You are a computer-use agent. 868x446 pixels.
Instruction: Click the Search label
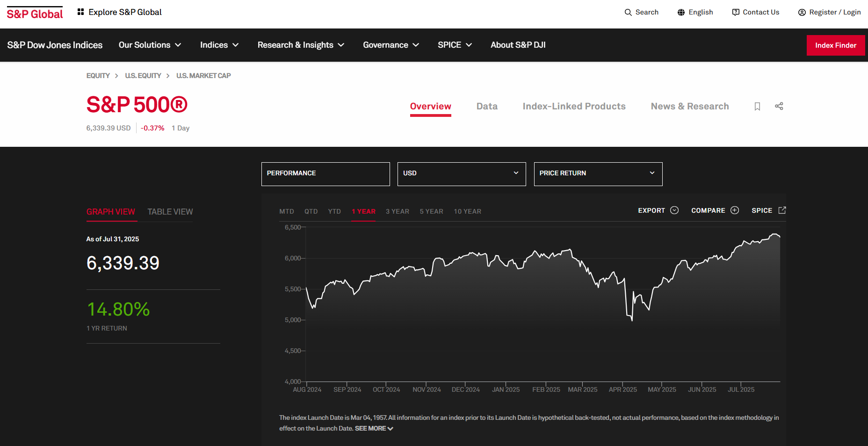click(647, 12)
